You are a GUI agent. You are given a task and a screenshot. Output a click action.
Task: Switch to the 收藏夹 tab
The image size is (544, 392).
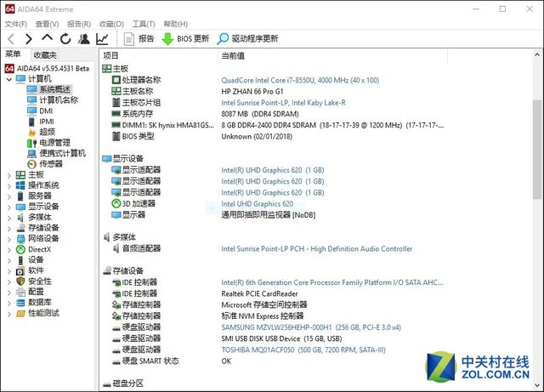point(45,55)
